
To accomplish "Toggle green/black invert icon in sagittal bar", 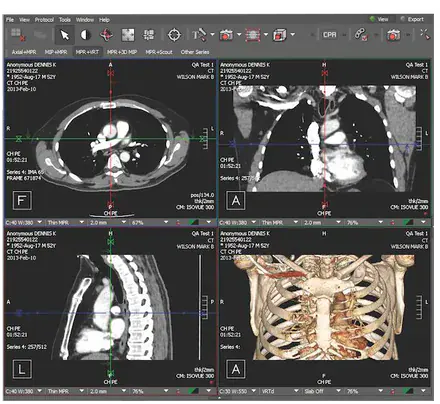I will (x=193, y=391).
